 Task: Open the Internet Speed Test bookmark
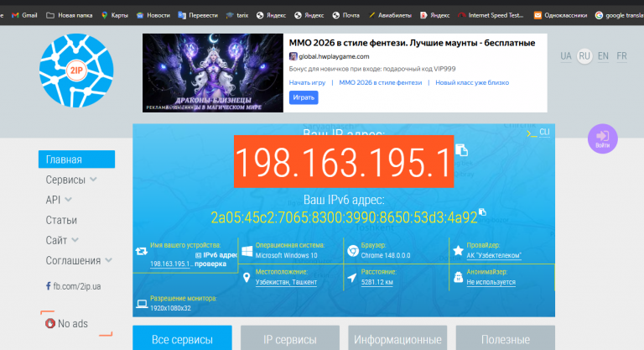coord(491,15)
